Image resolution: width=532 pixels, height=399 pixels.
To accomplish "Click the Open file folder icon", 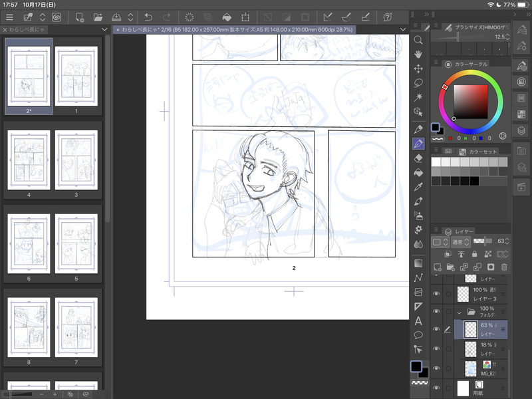I will pyautogui.click(x=98, y=17).
